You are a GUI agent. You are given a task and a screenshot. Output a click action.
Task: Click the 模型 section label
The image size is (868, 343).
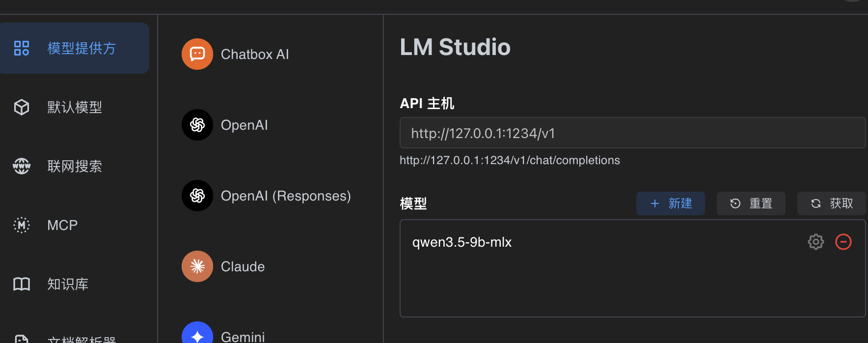coord(413,203)
